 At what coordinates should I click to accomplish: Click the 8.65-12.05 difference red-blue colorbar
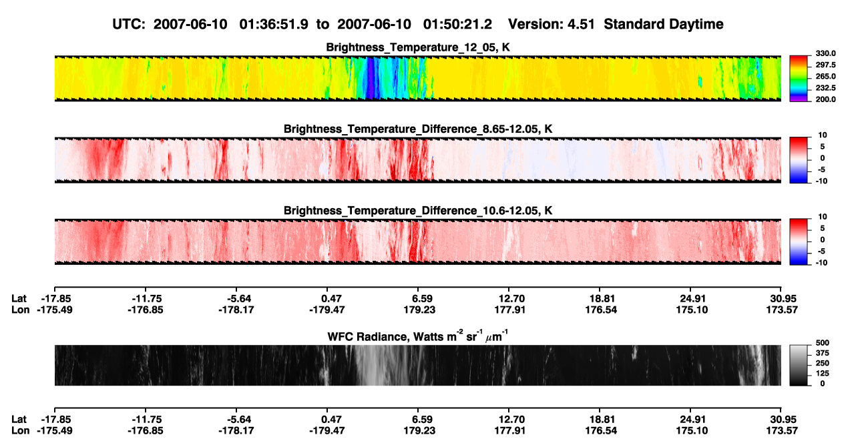[799, 158]
